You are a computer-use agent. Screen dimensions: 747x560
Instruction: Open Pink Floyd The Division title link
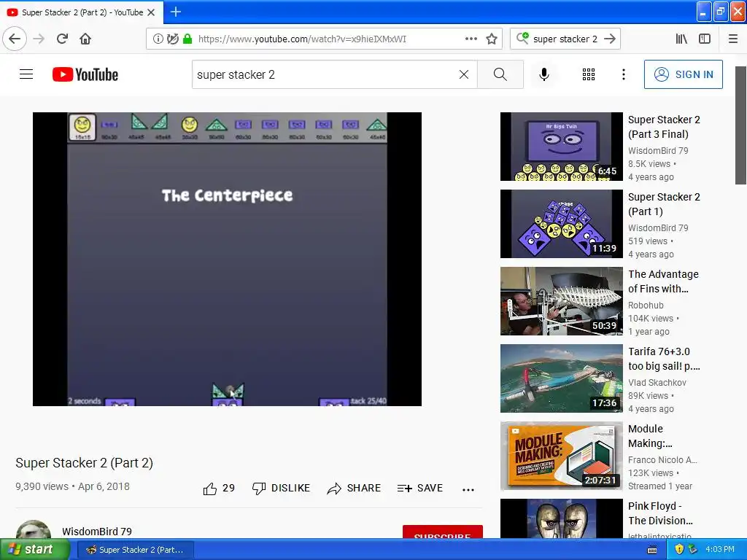pyautogui.click(x=660, y=513)
